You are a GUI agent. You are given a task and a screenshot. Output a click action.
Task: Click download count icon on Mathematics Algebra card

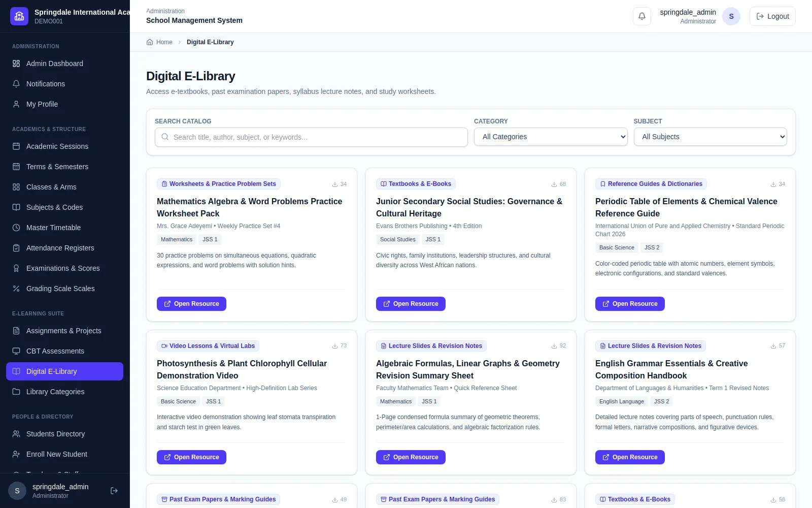tap(335, 184)
